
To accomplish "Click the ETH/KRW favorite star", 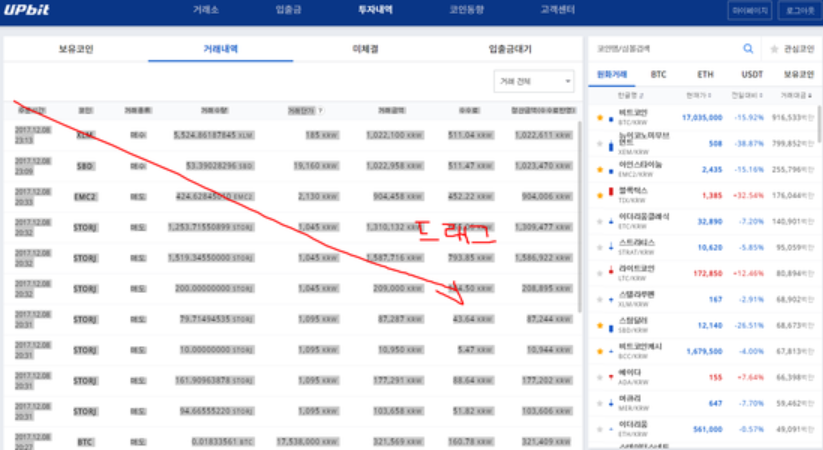I will pyautogui.click(x=599, y=430).
